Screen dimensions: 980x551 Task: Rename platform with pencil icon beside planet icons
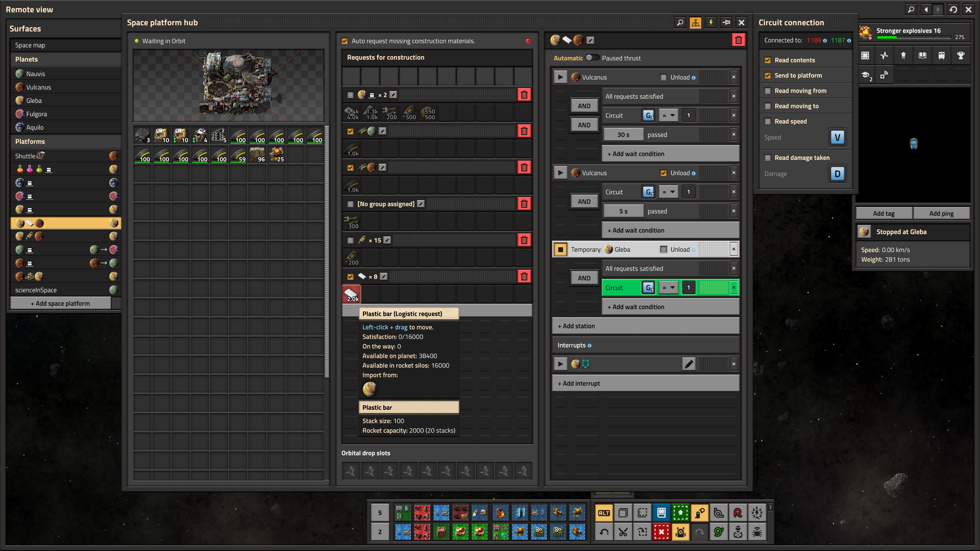pos(590,40)
